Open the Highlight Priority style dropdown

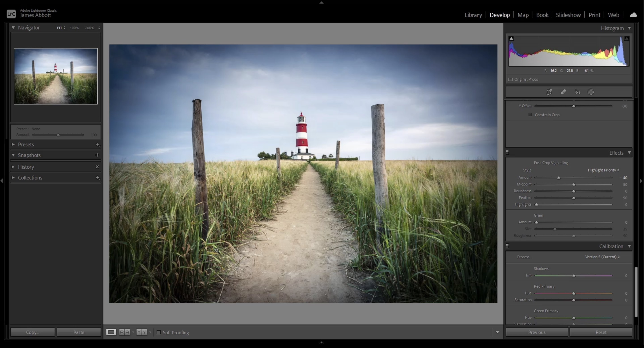pyautogui.click(x=603, y=170)
